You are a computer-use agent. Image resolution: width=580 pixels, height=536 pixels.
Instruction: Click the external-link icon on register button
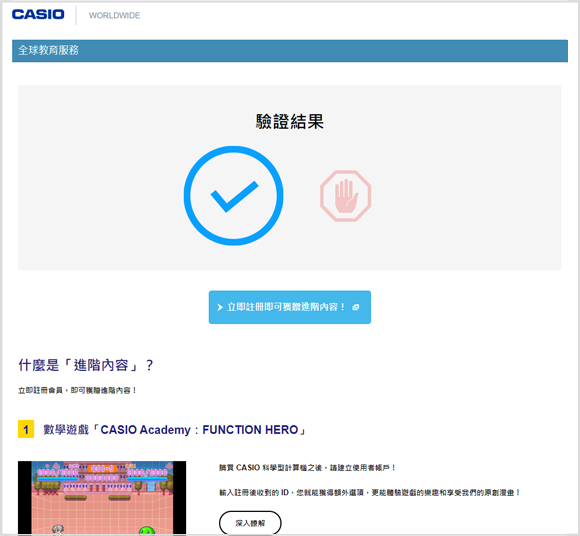355,307
